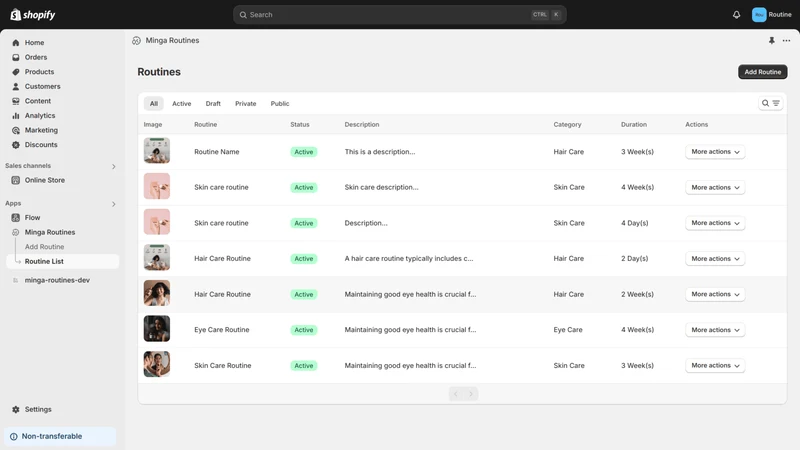Click 'A hair care routine typically includes c...' text
Image resolution: width=800 pixels, height=450 pixels.
[x=409, y=259]
